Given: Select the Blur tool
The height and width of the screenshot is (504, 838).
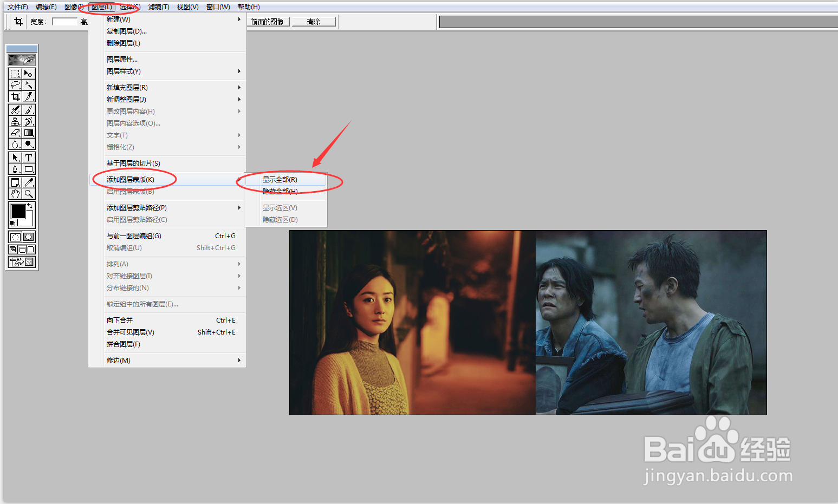Looking at the screenshot, I should 15,144.
